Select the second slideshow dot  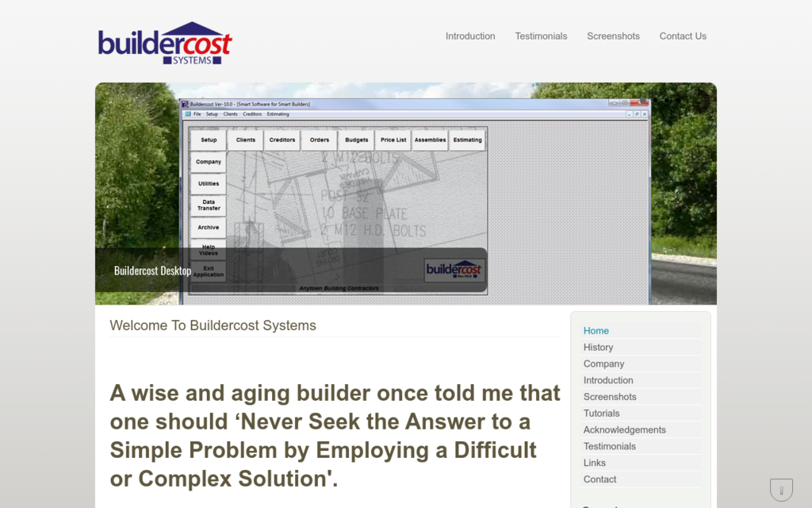(x=655, y=100)
